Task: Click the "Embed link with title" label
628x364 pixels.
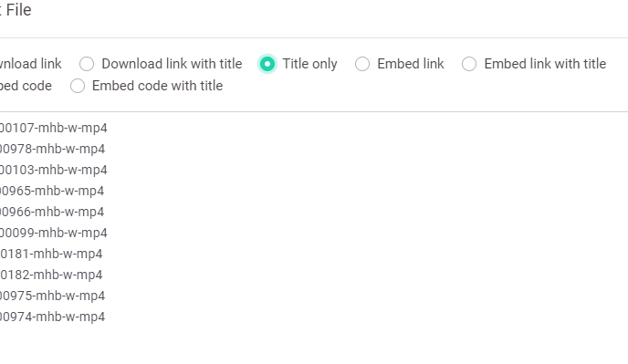Action: [x=545, y=64]
